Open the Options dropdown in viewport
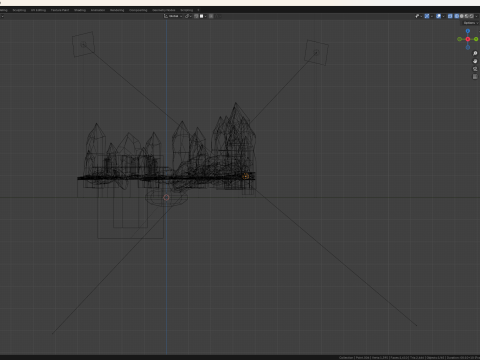 (x=471, y=23)
